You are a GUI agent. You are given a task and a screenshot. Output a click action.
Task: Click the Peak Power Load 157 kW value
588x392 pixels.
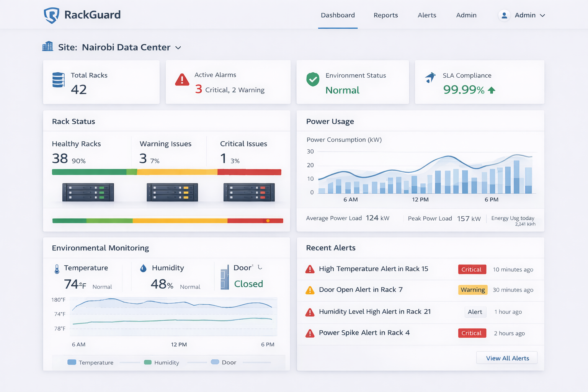(x=469, y=219)
